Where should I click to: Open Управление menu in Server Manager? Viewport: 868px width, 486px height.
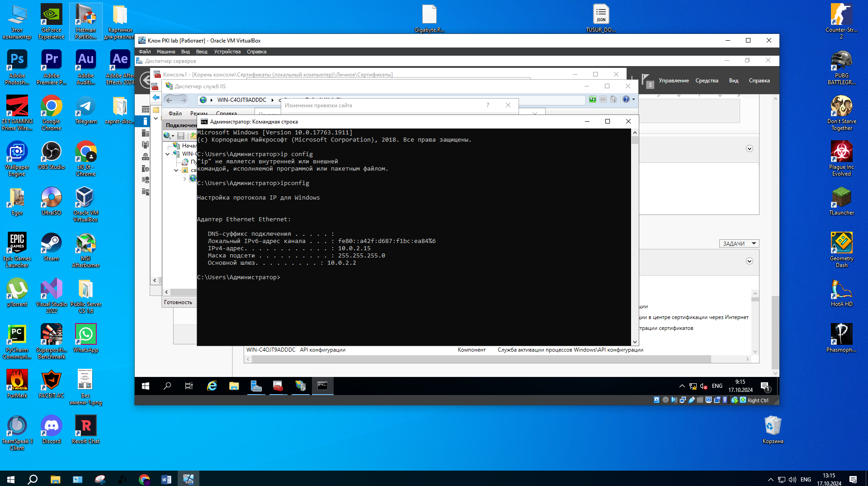pos(674,81)
